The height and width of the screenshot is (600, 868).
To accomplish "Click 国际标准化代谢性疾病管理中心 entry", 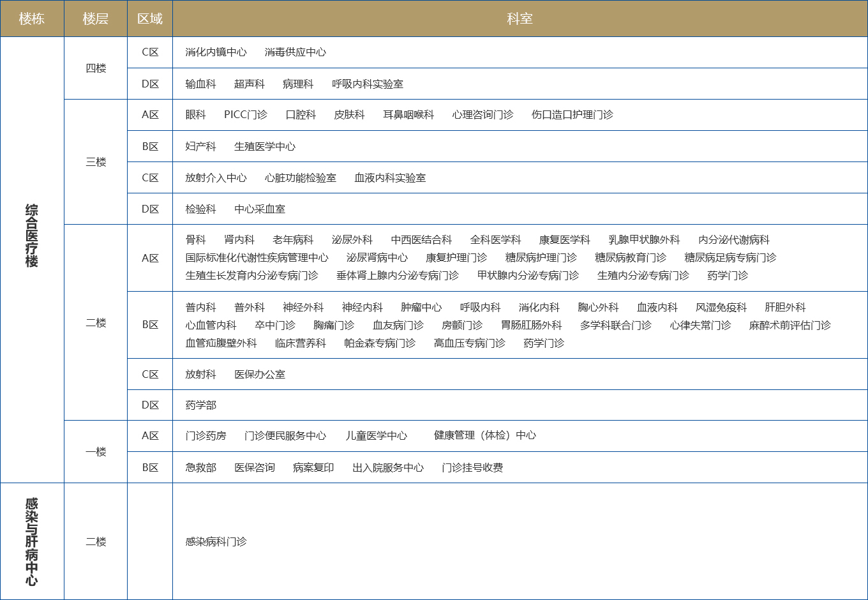I will coord(257,258).
